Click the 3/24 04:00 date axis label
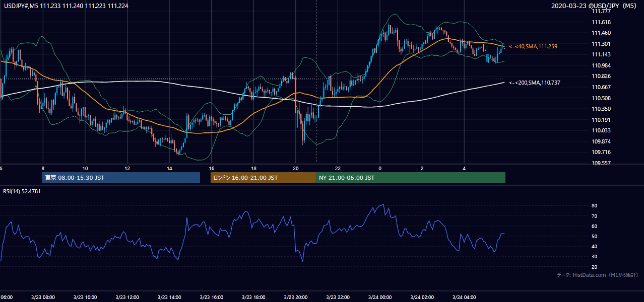This screenshot has width=644, height=302. pos(464,297)
